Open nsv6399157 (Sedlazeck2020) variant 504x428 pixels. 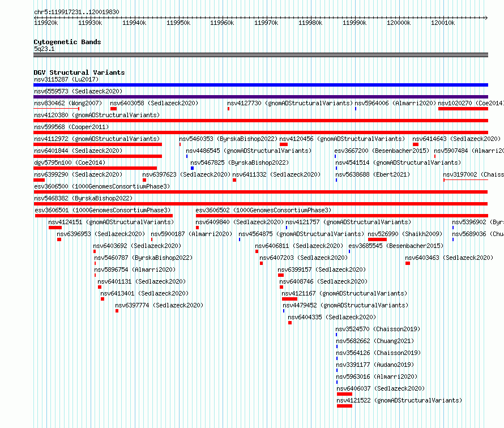(322, 269)
